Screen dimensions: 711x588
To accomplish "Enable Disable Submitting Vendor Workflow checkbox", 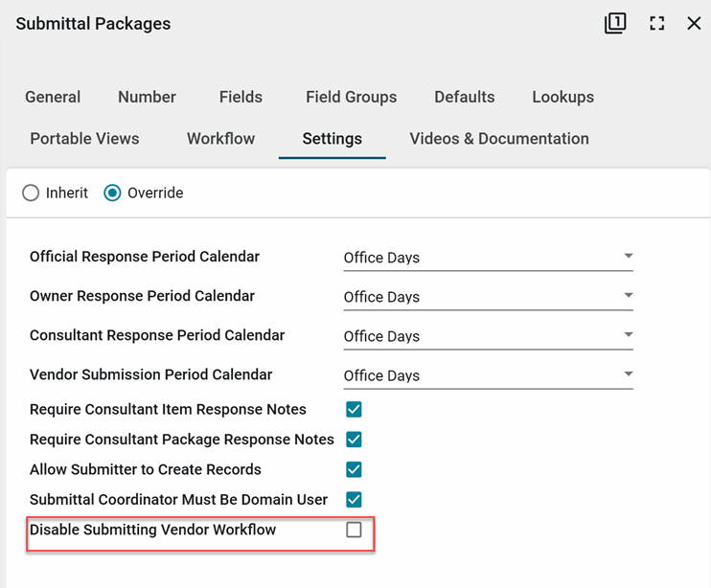I will (354, 530).
